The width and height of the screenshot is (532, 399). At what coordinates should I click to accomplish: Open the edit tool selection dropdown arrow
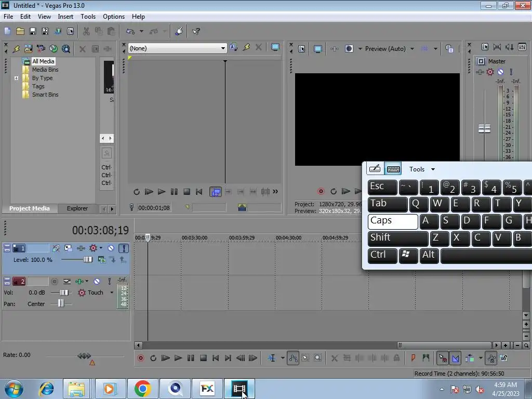(282, 358)
